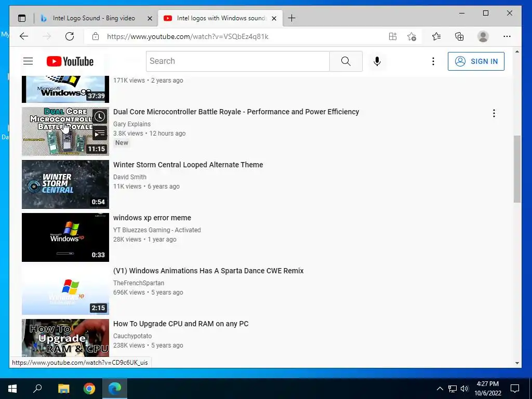Open Winter Storm Central Looped Alternate Theme

point(188,165)
